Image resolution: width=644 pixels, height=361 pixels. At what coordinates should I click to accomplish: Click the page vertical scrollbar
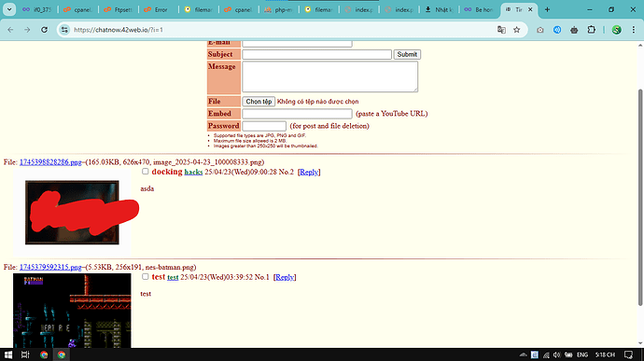[x=640, y=197]
